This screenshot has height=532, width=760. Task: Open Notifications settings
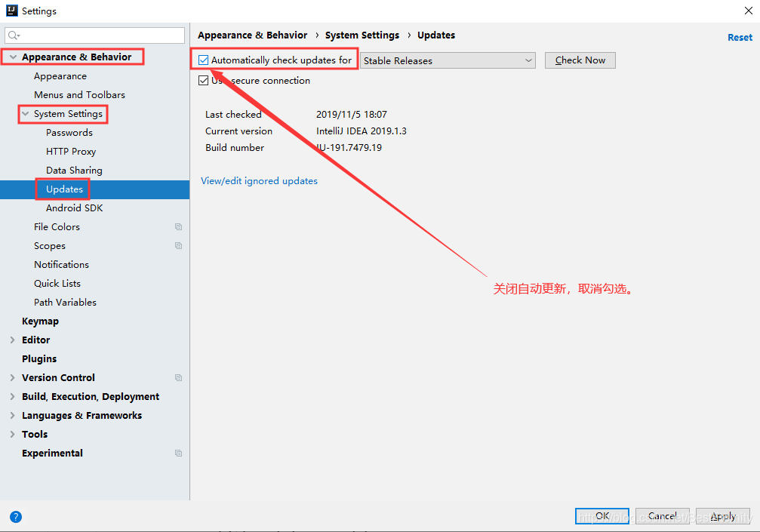(x=62, y=265)
